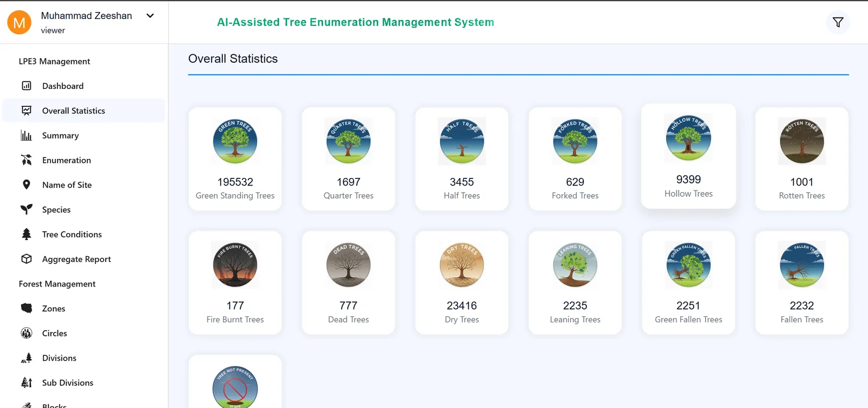Click the Fire Burnt Trees badge image
868x408 pixels.
click(x=235, y=265)
